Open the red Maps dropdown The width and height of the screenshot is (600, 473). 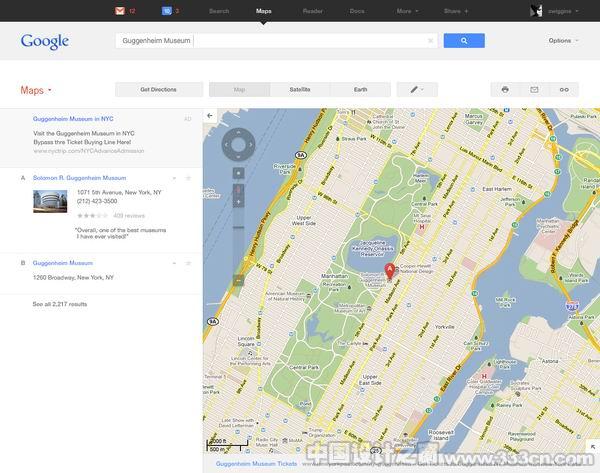click(x=36, y=90)
